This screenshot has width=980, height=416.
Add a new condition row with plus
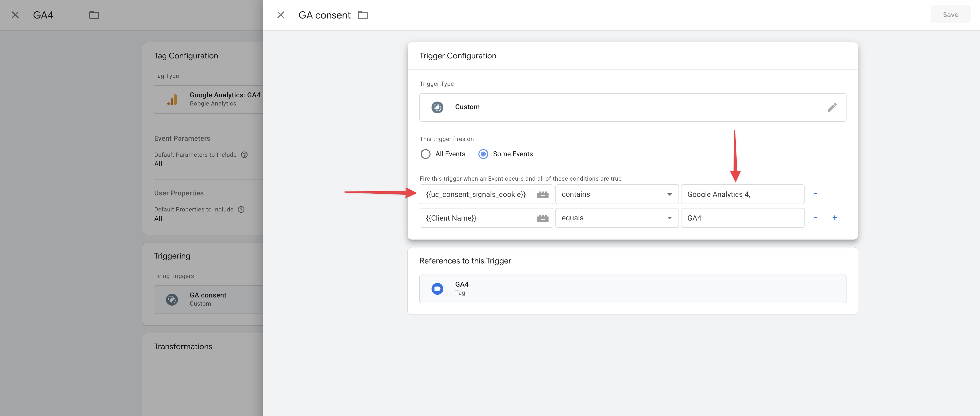pyautogui.click(x=835, y=217)
